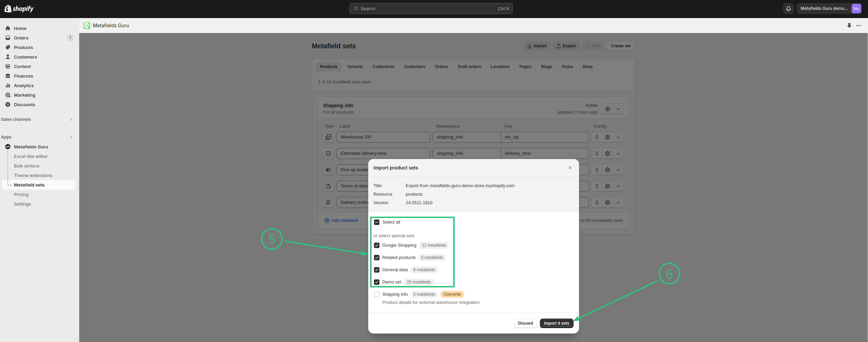Expand Terms of delivery row chevron
The width and height of the screenshot is (868, 342).
[x=618, y=186]
